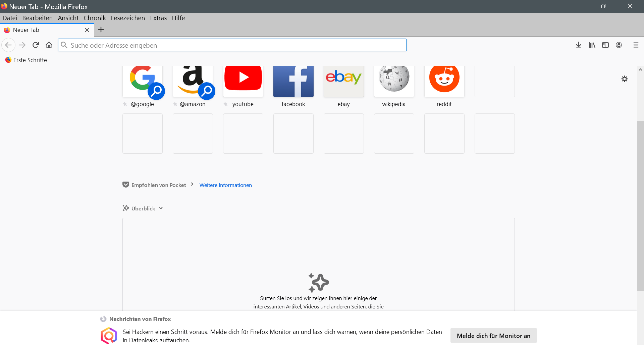Image resolution: width=644 pixels, height=345 pixels.
Task: Focus the address bar search field
Action: (x=232, y=45)
